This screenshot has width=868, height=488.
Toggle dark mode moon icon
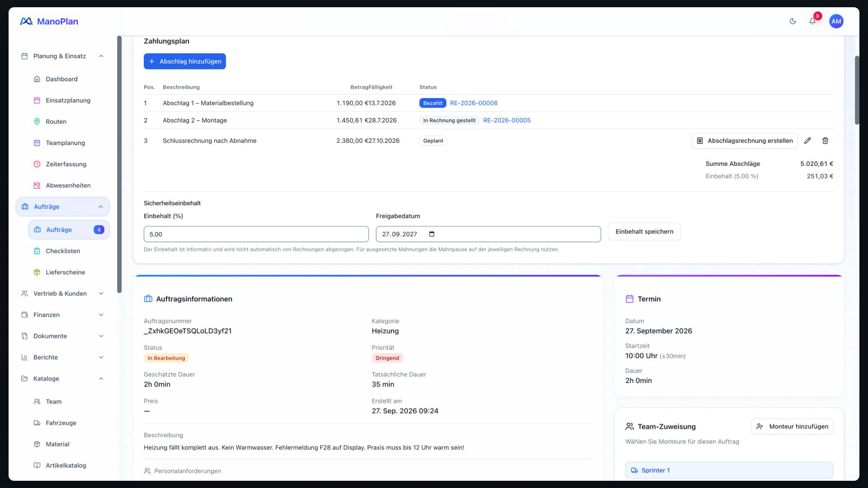[793, 21]
